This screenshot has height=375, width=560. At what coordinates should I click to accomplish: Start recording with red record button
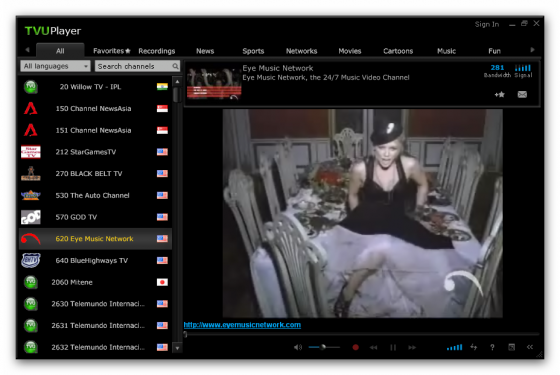click(x=355, y=347)
